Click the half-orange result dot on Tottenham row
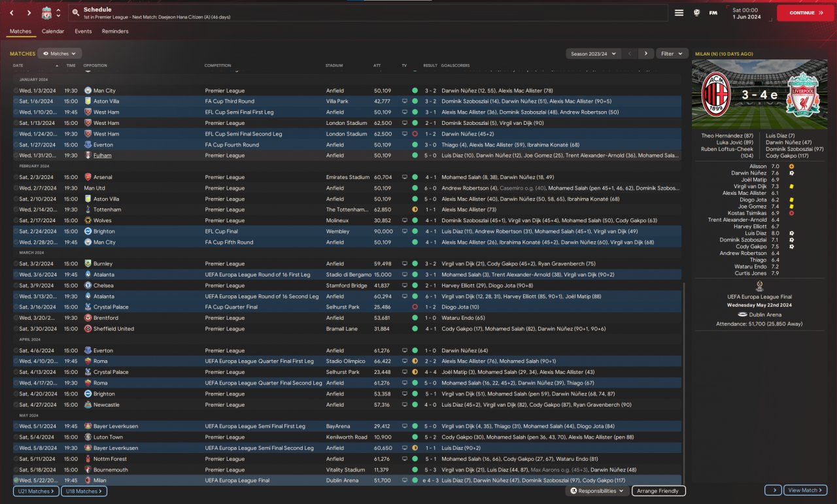 coord(415,210)
